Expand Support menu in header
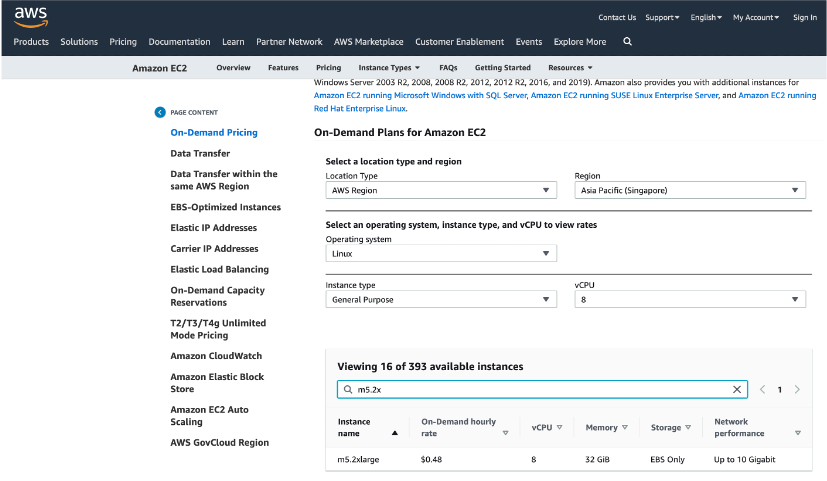Viewport: 827px width, 481px height. [x=662, y=17]
